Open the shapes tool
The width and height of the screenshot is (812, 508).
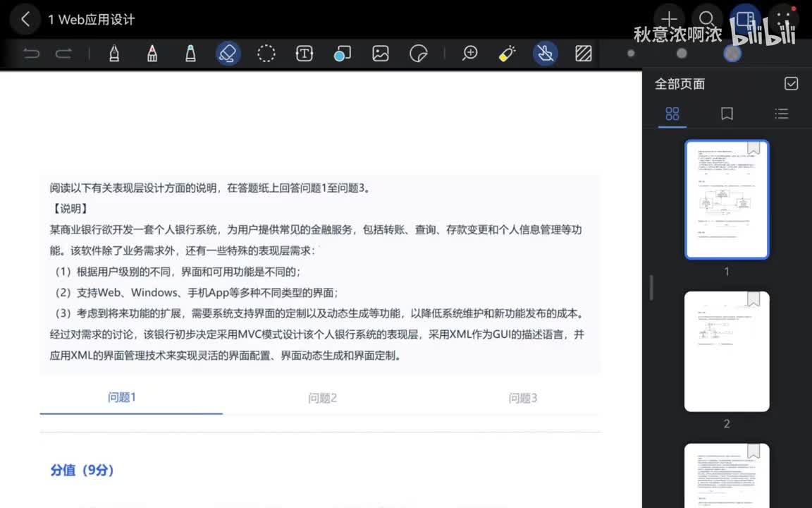343,54
